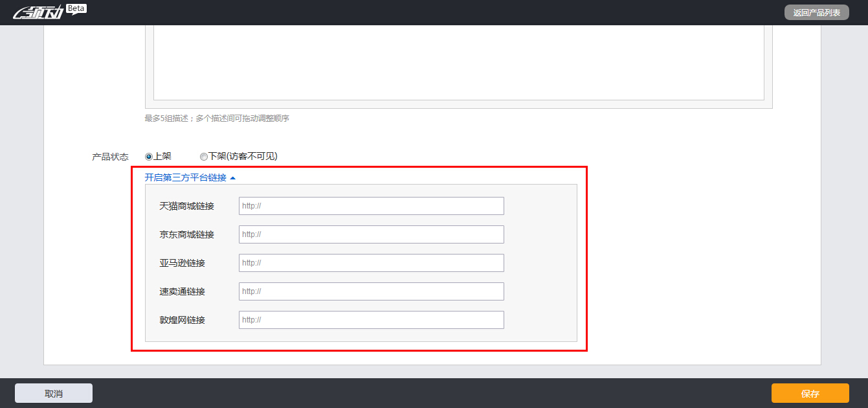Click the 产品状态 label
Viewport: 868px width, 408px height.
tap(110, 157)
